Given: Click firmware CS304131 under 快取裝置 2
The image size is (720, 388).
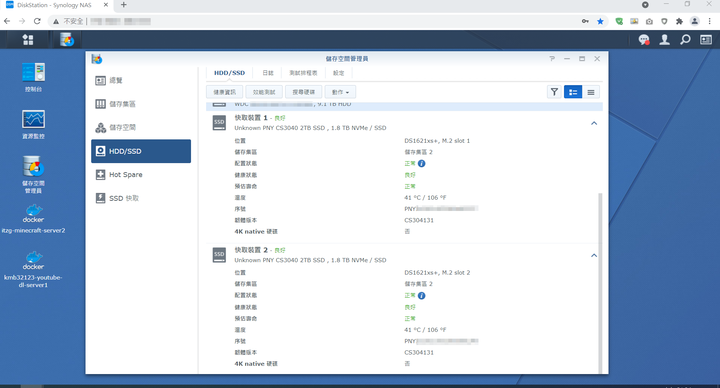Looking at the screenshot, I should point(419,353).
